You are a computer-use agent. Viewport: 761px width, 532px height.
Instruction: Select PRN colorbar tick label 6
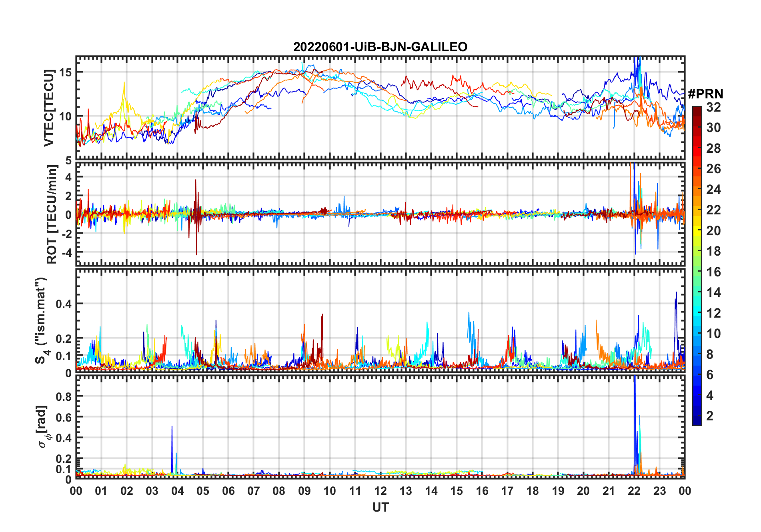[710, 375]
